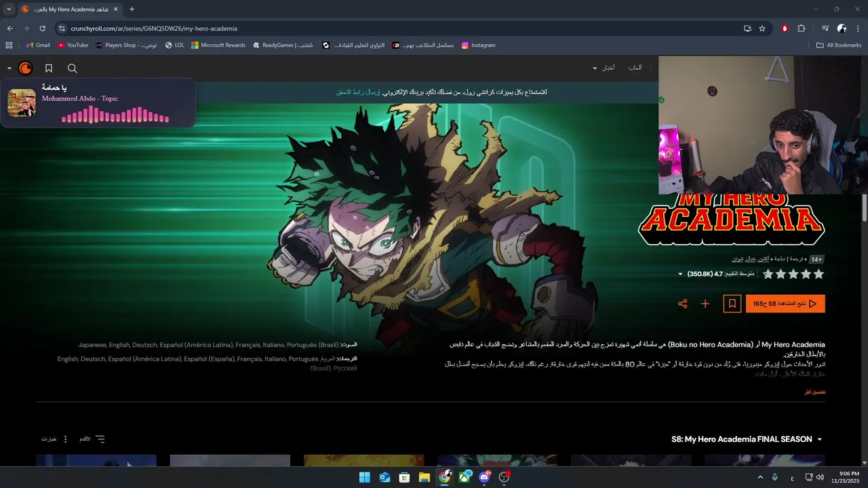This screenshot has width=868, height=488.
Task: Open the LOL bookmark
Action: [x=174, y=45]
